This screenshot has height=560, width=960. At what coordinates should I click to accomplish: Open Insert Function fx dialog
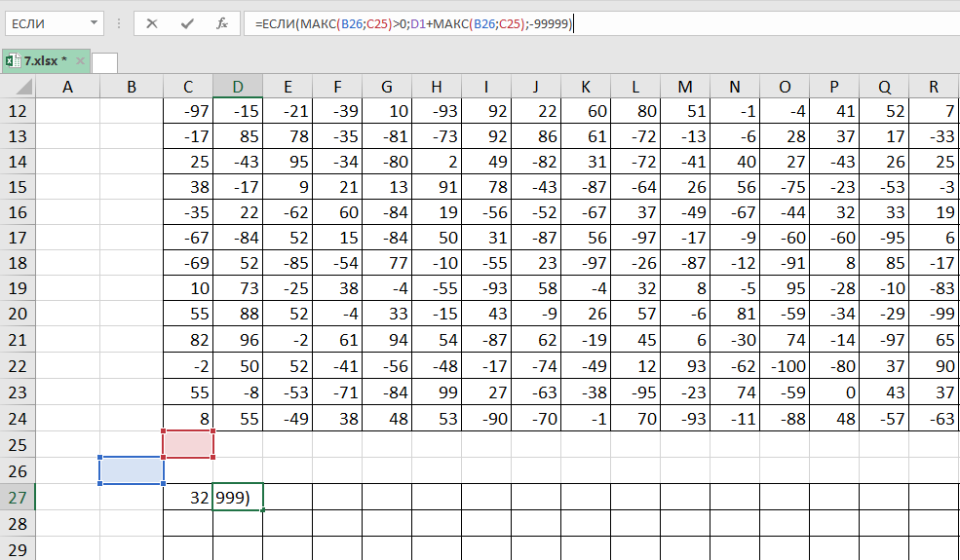(222, 23)
